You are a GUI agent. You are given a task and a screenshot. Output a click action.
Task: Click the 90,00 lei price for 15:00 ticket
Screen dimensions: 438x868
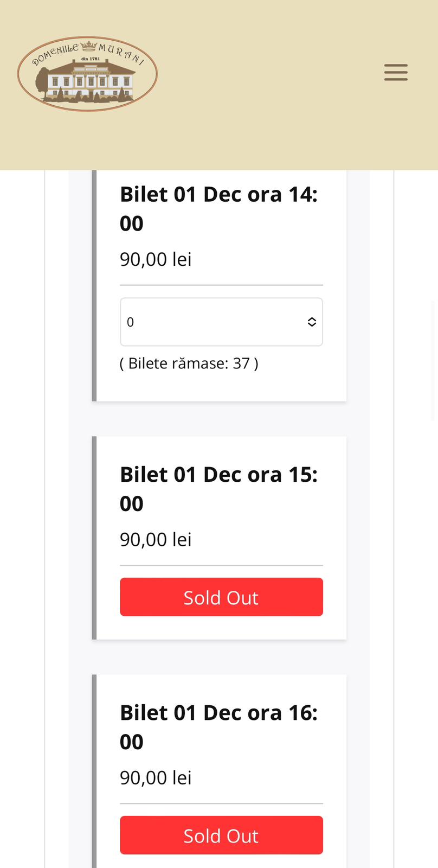(x=156, y=540)
